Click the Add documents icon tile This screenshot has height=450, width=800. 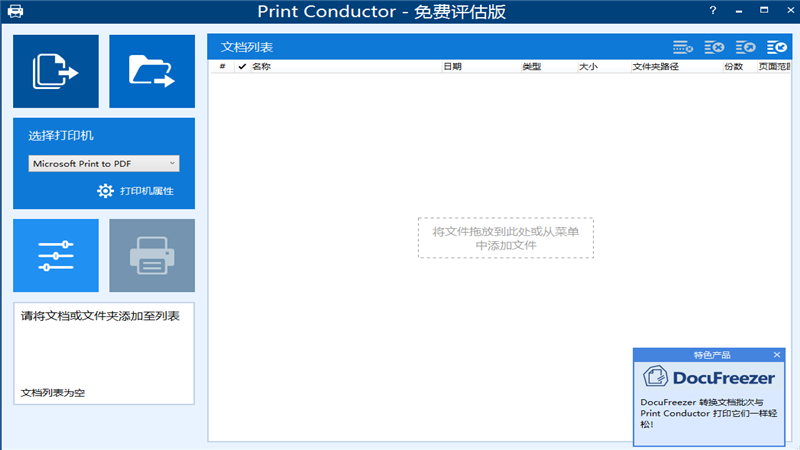click(56, 71)
